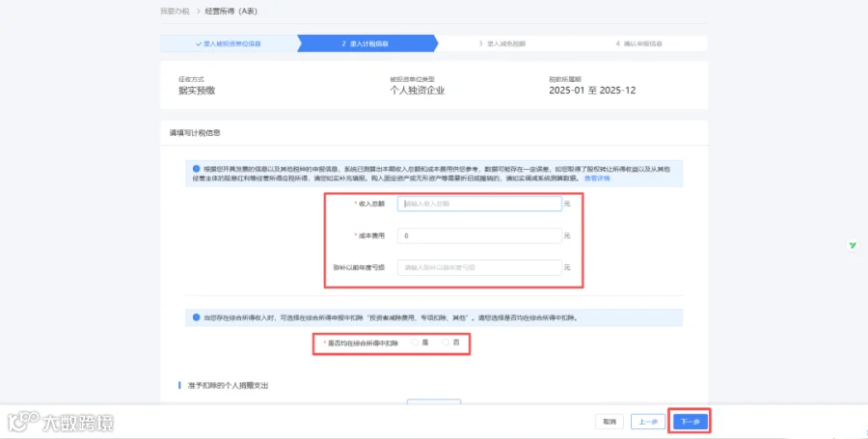Open the 查看详情 link
The height and width of the screenshot is (439, 868).
[x=597, y=178]
